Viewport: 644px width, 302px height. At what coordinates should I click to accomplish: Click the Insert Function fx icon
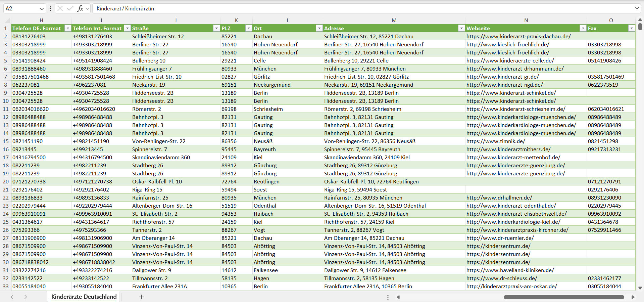[x=80, y=8]
